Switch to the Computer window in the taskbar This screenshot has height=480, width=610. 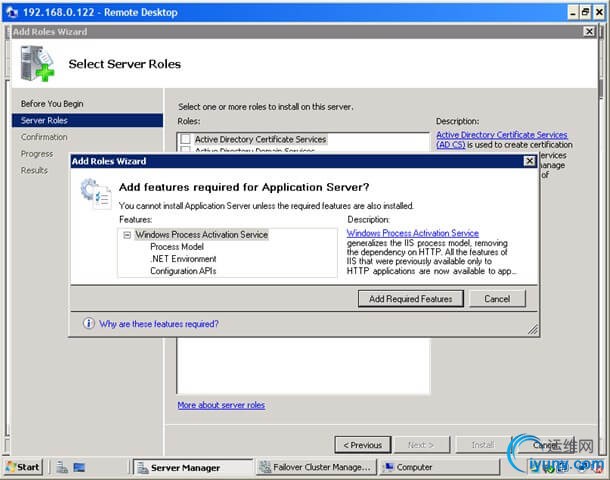click(x=440, y=467)
